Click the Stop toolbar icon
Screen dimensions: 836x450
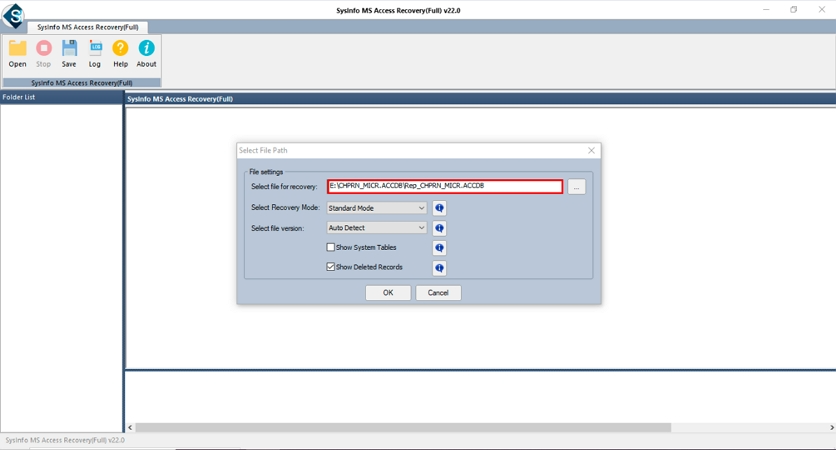pos(44,49)
